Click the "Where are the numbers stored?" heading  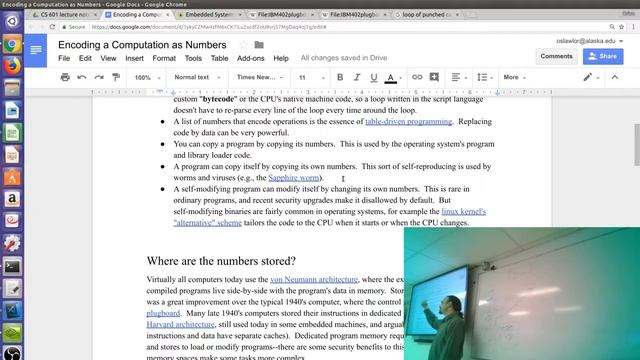(x=221, y=261)
